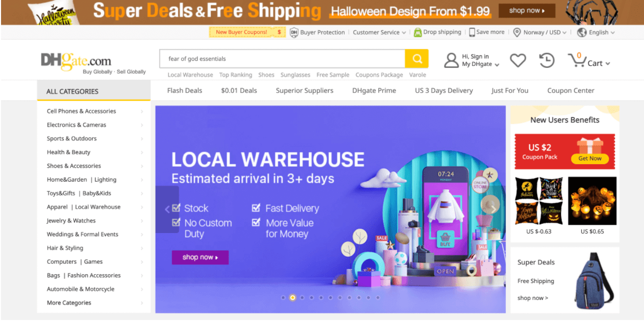Select the highlighted second carousel dot

pyautogui.click(x=293, y=297)
